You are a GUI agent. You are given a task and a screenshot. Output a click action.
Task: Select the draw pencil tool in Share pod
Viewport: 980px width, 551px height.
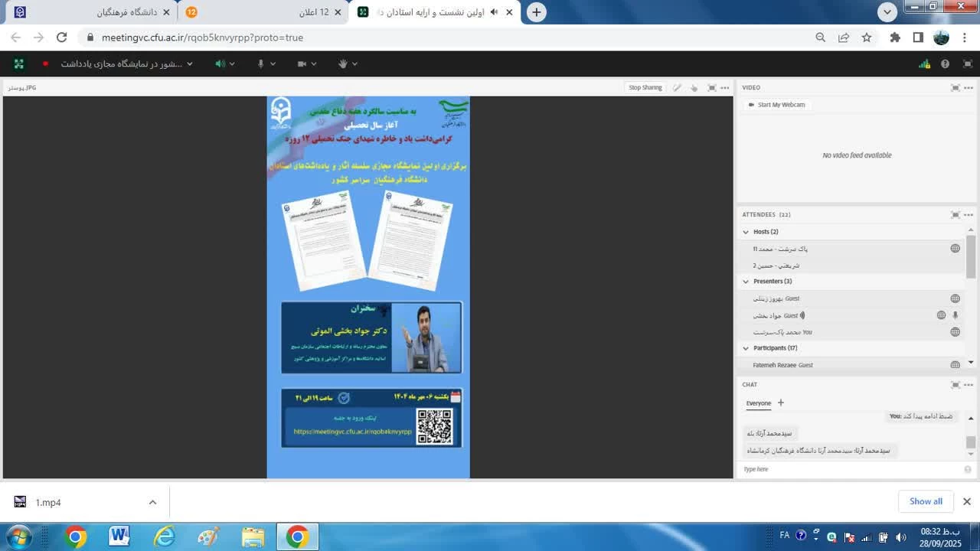coord(677,88)
